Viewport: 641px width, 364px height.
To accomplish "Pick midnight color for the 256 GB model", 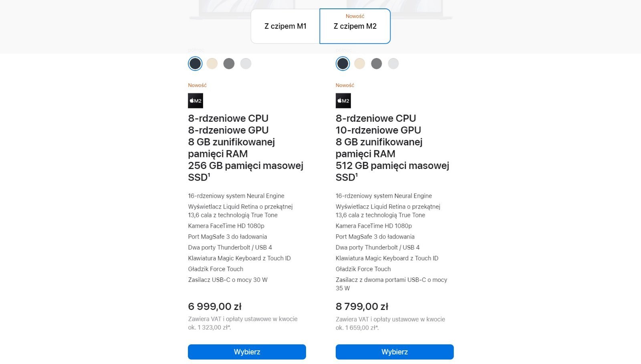I will click(x=195, y=64).
